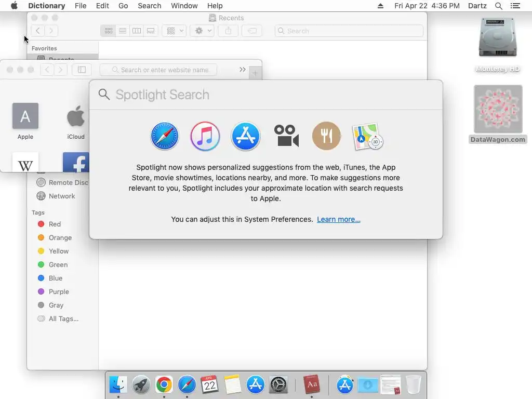This screenshot has width=532, height=399.
Task: Choose movie camera showtimes icon in Spotlight
Action: [x=286, y=136]
